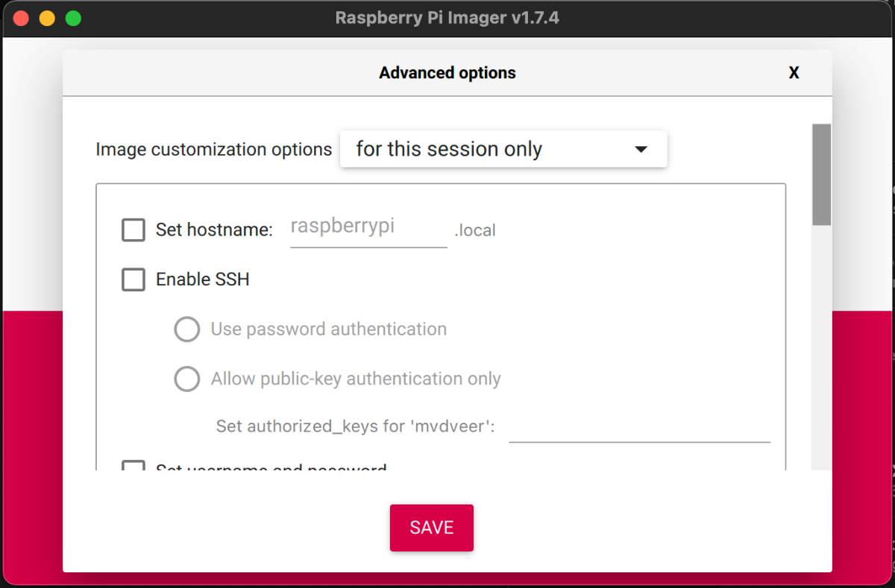
Task: Click the red SAVE button
Action: coord(432,528)
